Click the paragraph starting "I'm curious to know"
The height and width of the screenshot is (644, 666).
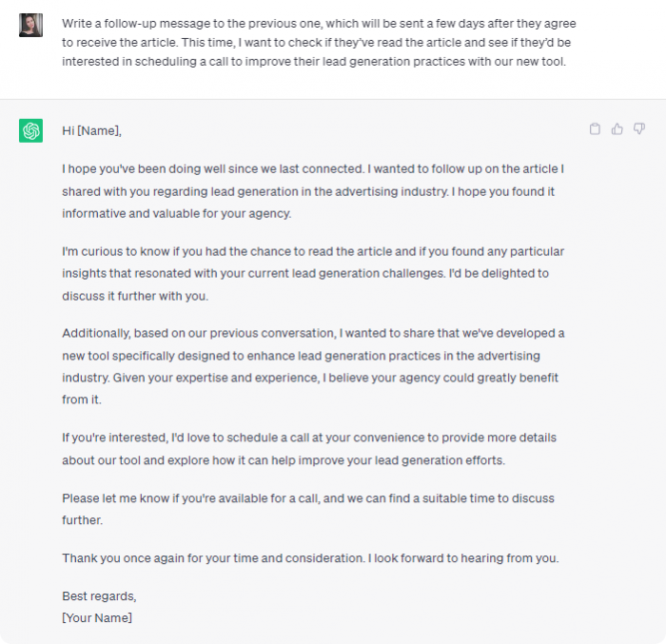coord(313,274)
